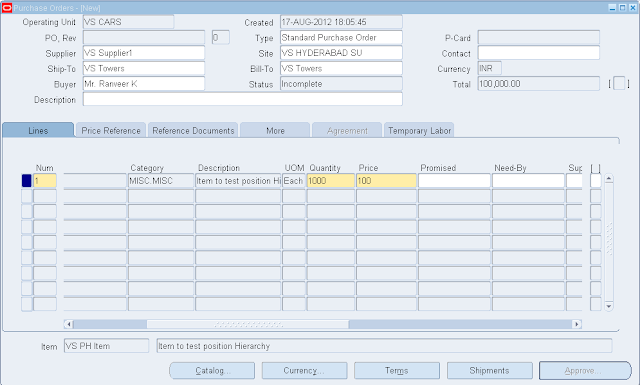The image size is (640, 385).
Task: Click the Bill-To field VS Towers
Action: click(x=341, y=68)
